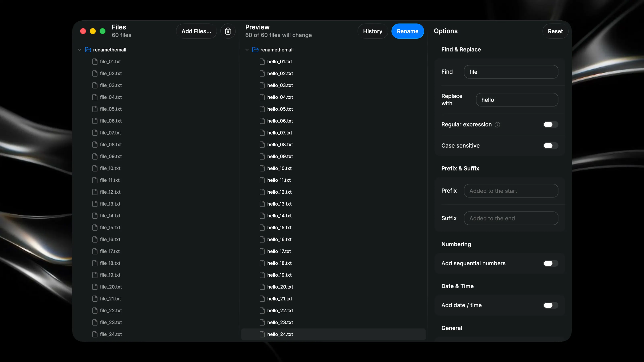Screen dimensions: 644x362
Task: Click the document icon beside hello_14.txt
Action: pos(262,216)
